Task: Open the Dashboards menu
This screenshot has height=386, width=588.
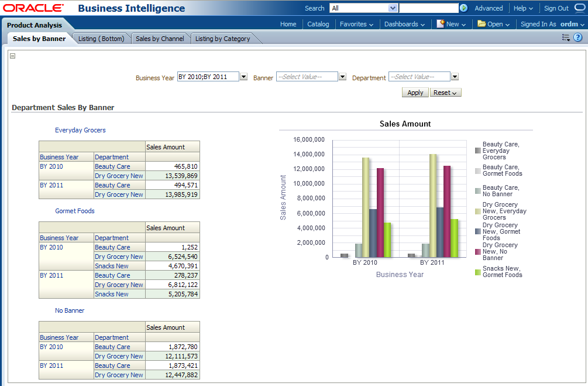Action: click(x=404, y=24)
